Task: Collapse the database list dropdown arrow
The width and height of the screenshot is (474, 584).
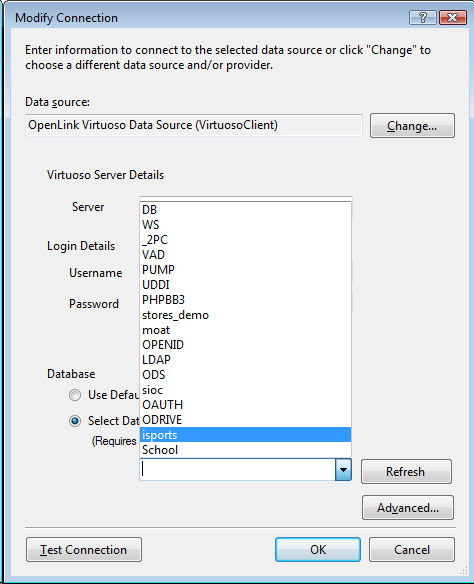Action: [343, 470]
